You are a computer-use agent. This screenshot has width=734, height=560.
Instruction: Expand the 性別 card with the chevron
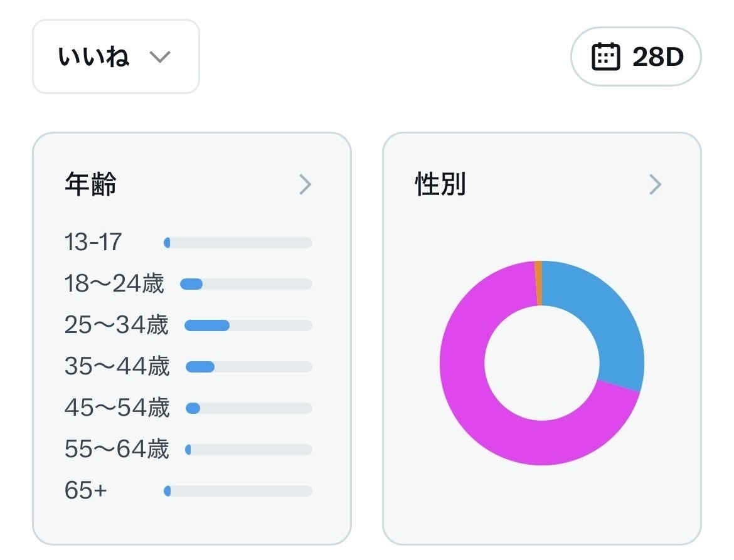pos(655,184)
